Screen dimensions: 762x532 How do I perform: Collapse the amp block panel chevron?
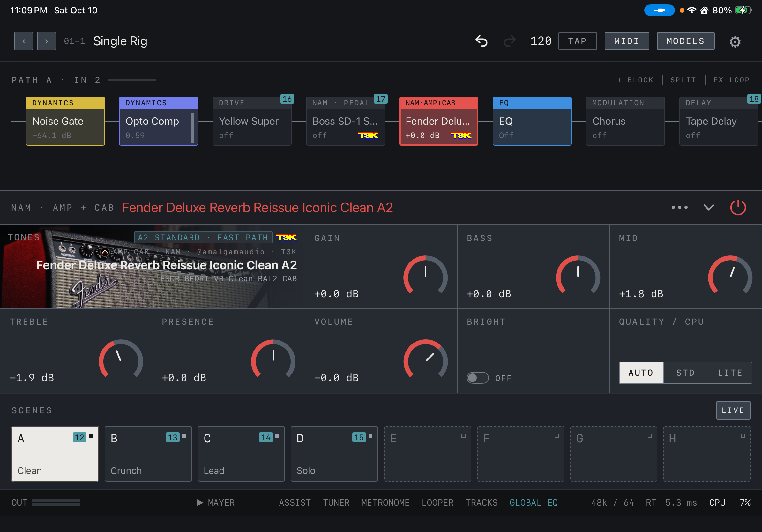tap(709, 207)
